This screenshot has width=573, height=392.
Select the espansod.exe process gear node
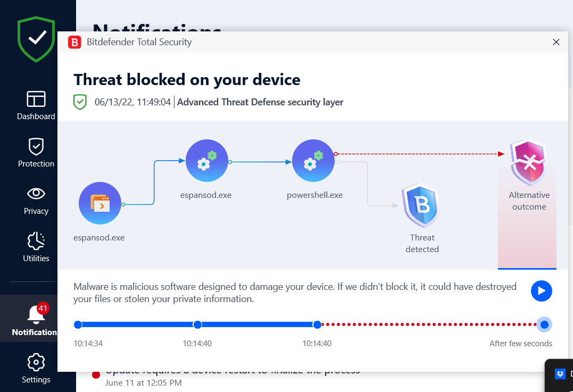[207, 160]
